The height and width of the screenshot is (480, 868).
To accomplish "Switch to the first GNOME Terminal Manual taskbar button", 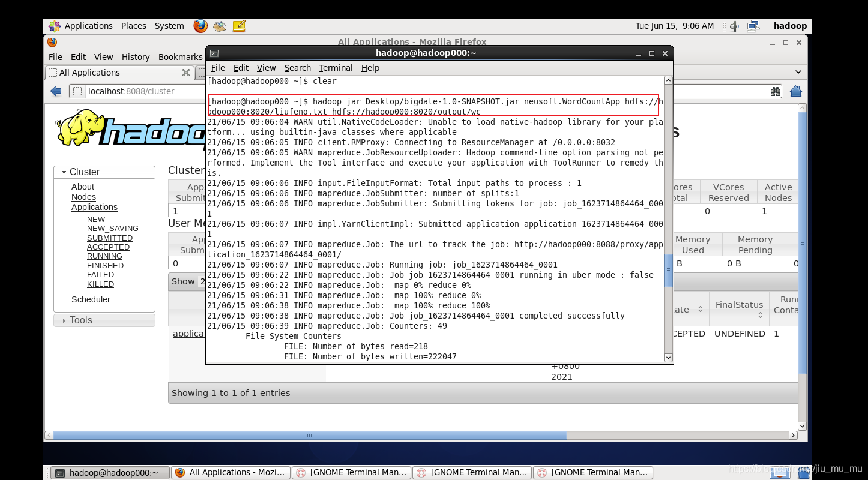I will [x=352, y=473].
